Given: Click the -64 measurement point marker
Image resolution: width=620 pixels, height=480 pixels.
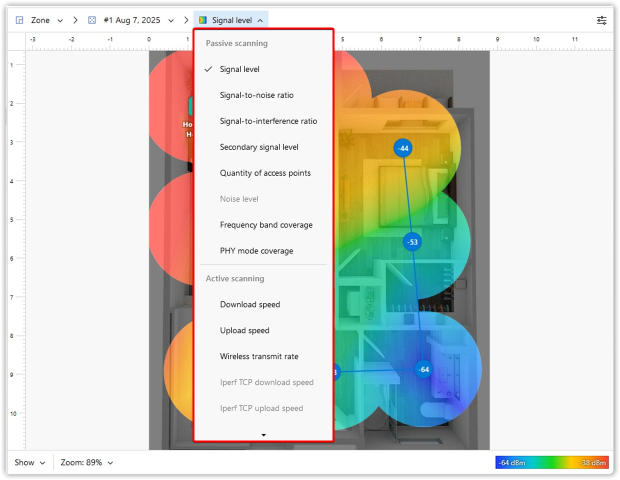Looking at the screenshot, I should coord(423,370).
